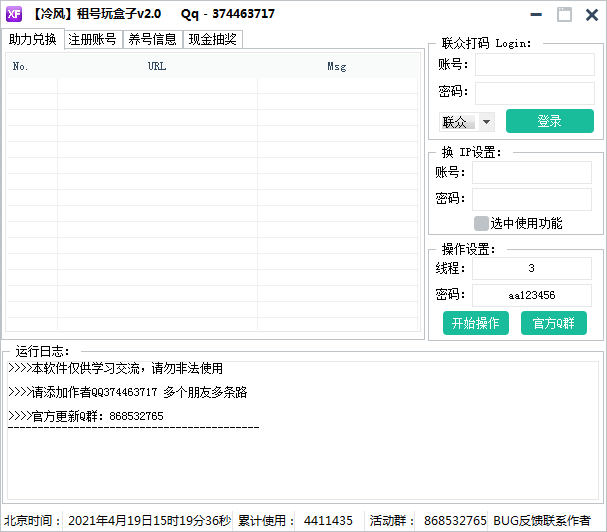Click the URL column header
This screenshot has width=607, height=532.
[x=157, y=67]
